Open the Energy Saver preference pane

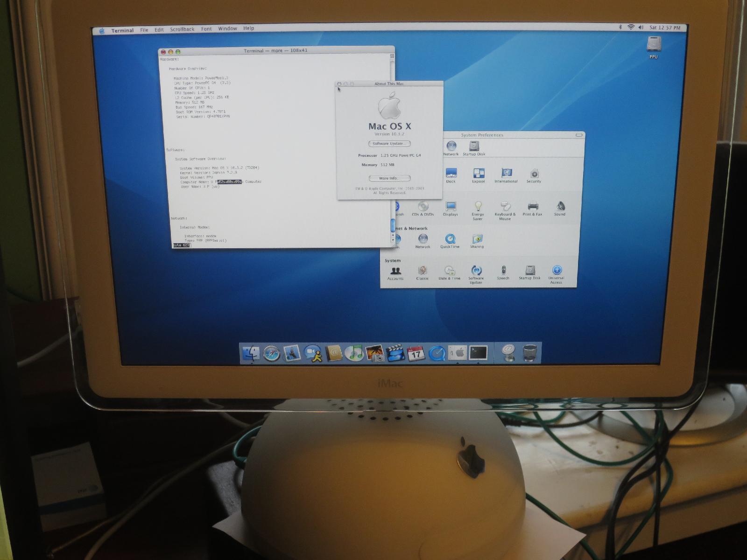[478, 210]
